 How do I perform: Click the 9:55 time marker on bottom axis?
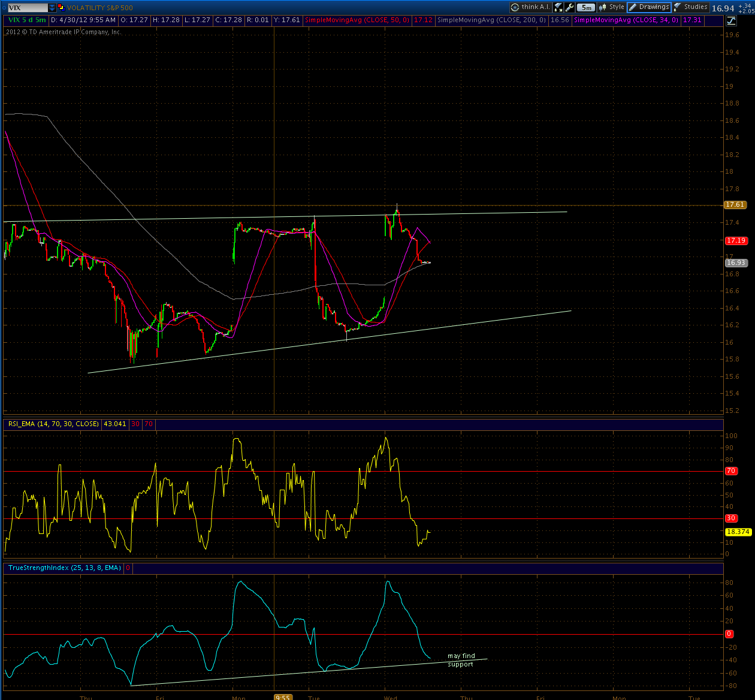tap(283, 697)
